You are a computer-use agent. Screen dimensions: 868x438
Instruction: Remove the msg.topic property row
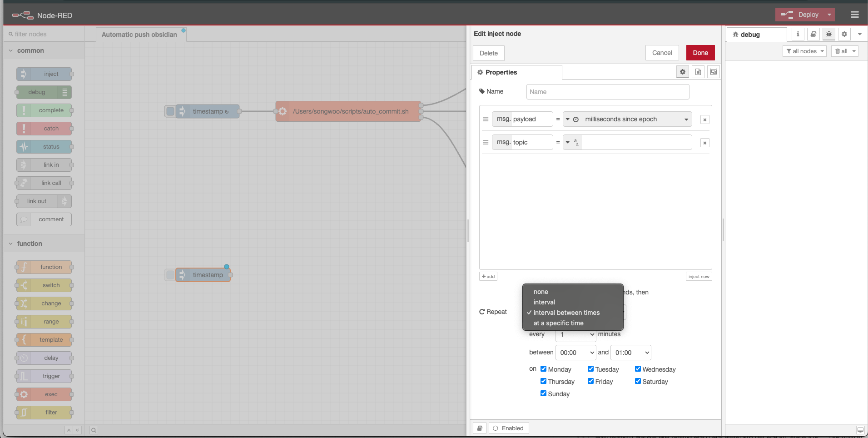click(704, 143)
